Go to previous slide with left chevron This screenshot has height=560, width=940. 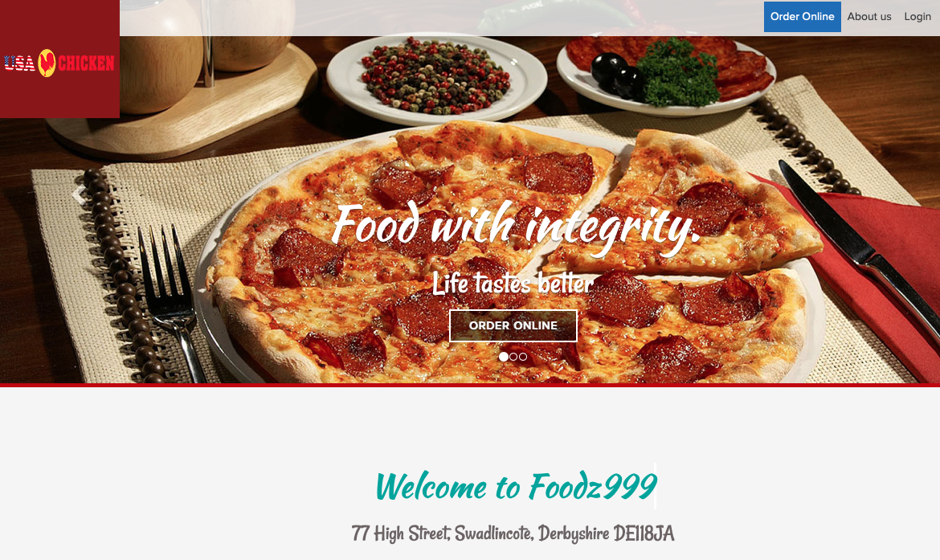[79, 195]
